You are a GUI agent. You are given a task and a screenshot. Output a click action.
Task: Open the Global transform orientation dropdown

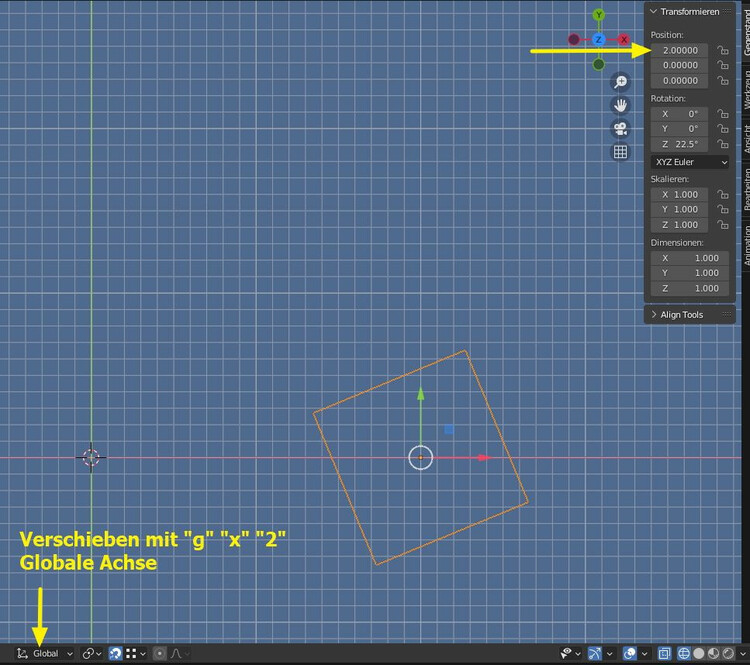45,653
